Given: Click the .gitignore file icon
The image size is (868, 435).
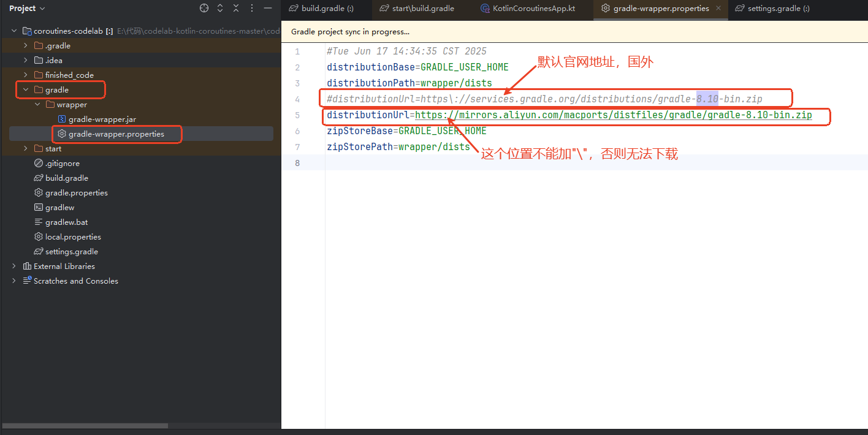Looking at the screenshot, I should pyautogui.click(x=39, y=163).
